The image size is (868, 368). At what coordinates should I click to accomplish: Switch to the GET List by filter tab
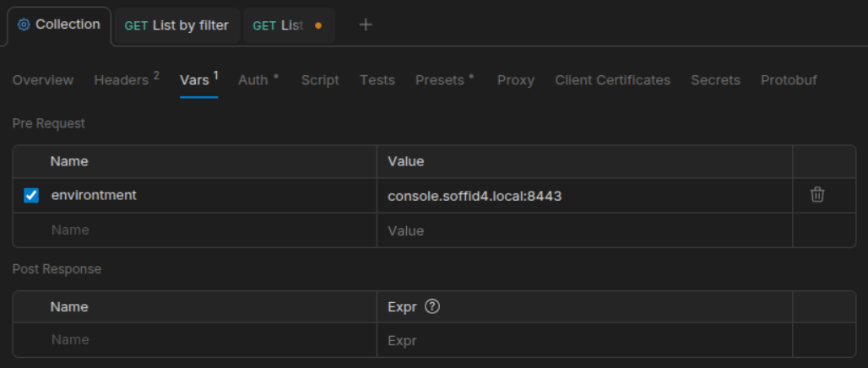176,25
